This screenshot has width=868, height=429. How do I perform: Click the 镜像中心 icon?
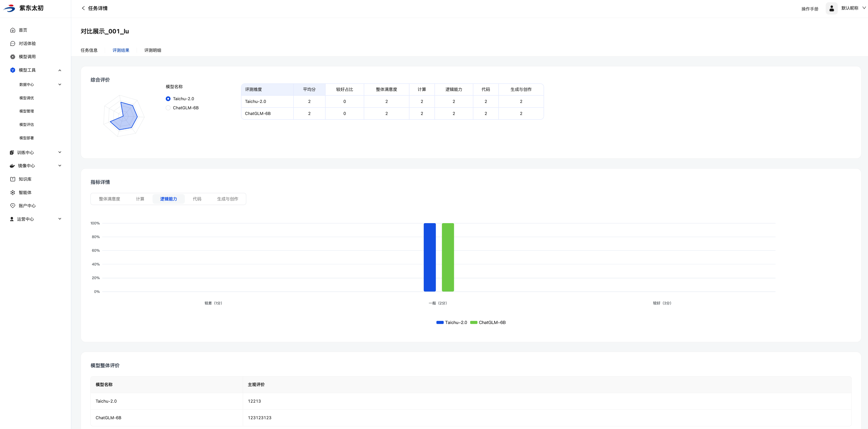coord(12,166)
